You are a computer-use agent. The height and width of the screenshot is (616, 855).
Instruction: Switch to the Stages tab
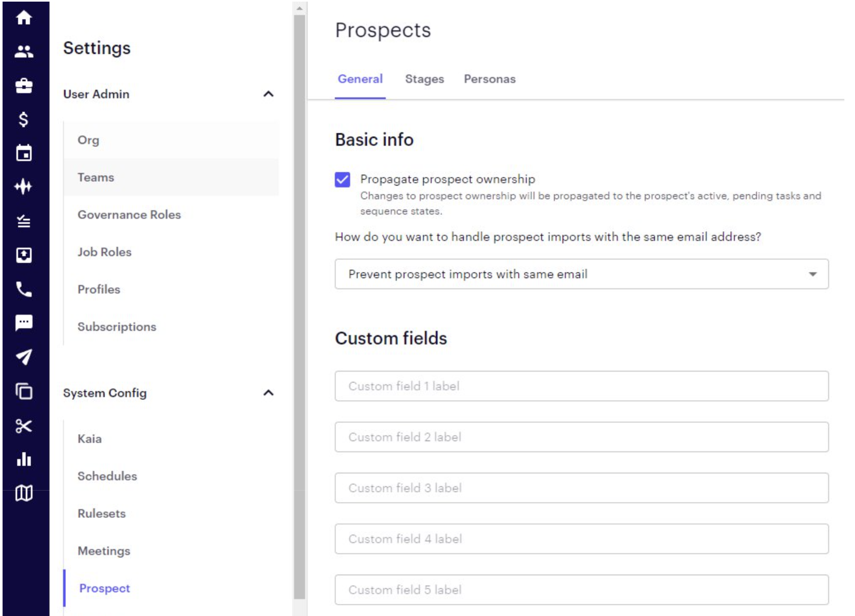click(424, 79)
